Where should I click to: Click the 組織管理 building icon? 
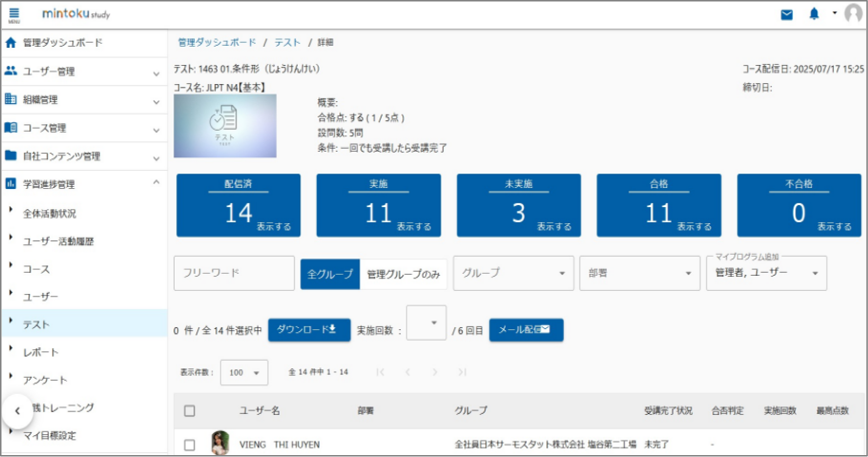[11, 99]
